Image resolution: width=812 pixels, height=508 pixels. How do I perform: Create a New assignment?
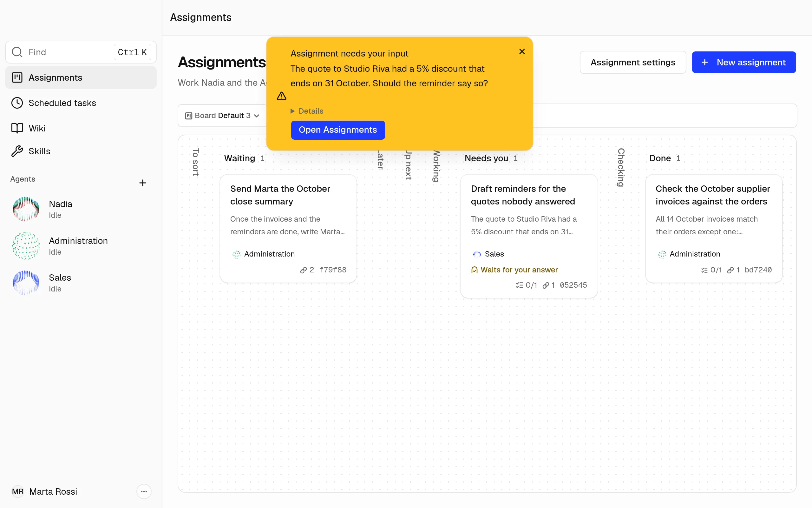744,62
